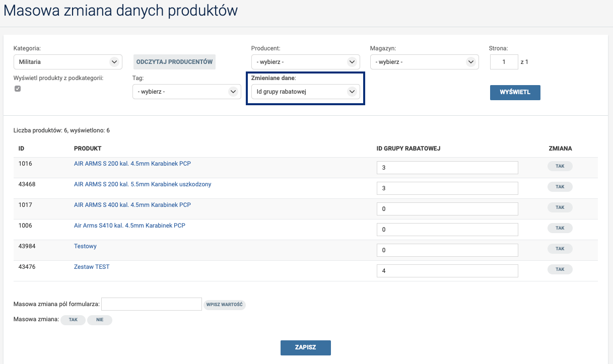The width and height of the screenshot is (613, 364).
Task: Expand the Producent dropdown
Action: coord(305,62)
